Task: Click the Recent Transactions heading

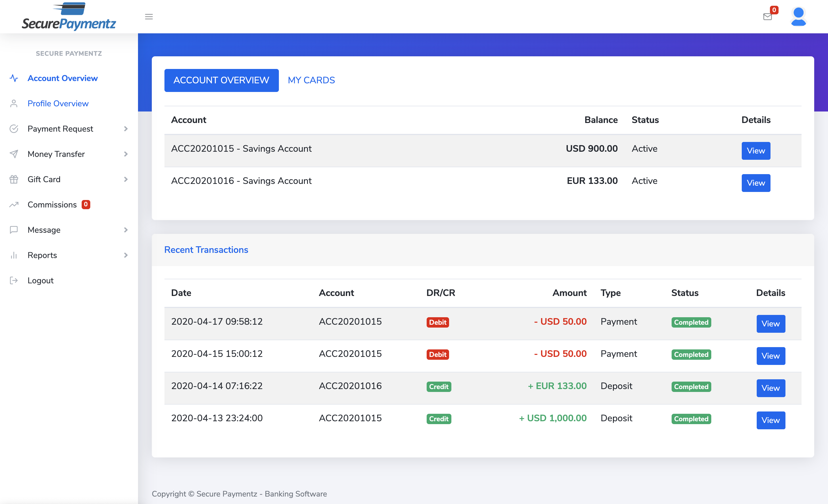Action: coord(206,250)
